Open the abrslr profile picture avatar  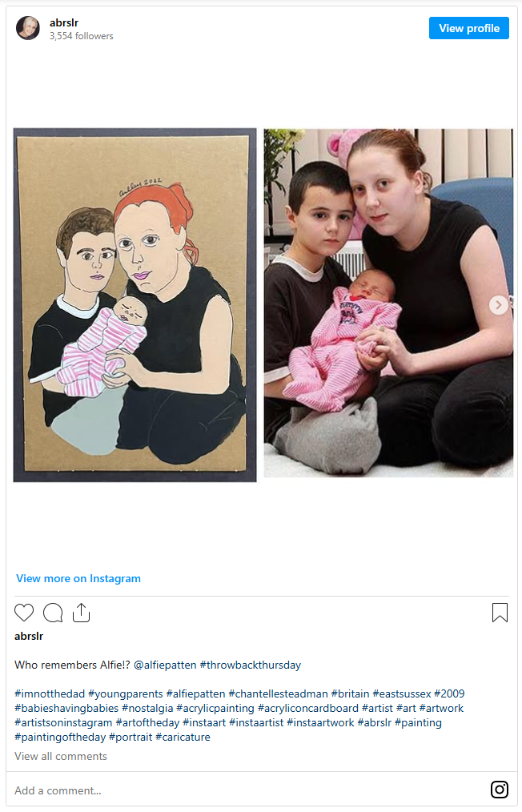click(28, 28)
